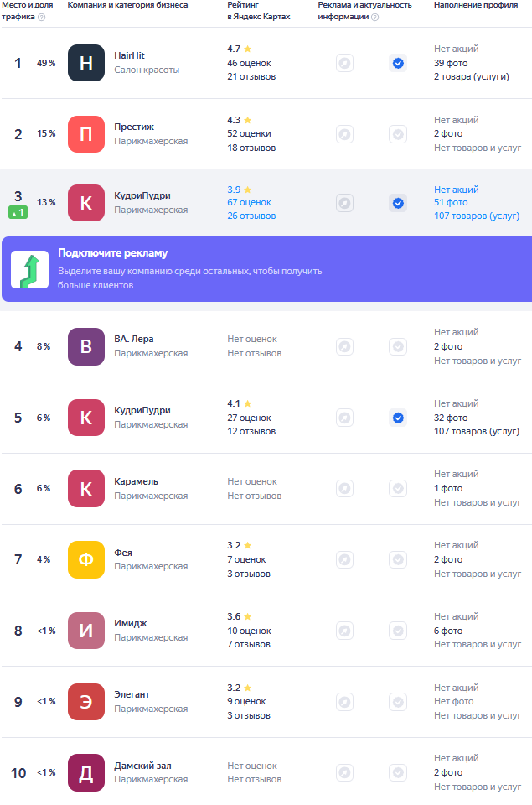Click the grey verification mark for ВА. Лера

pyautogui.click(x=398, y=346)
